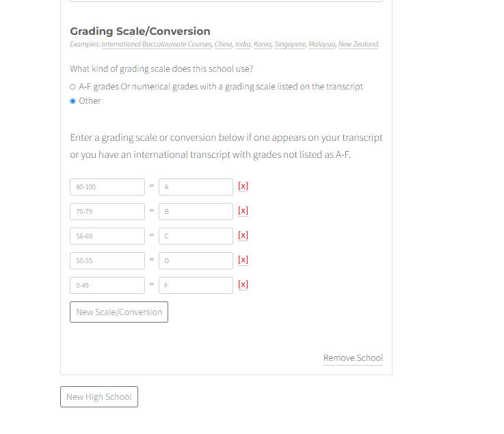
Task: Add a New High School
Action: click(99, 396)
